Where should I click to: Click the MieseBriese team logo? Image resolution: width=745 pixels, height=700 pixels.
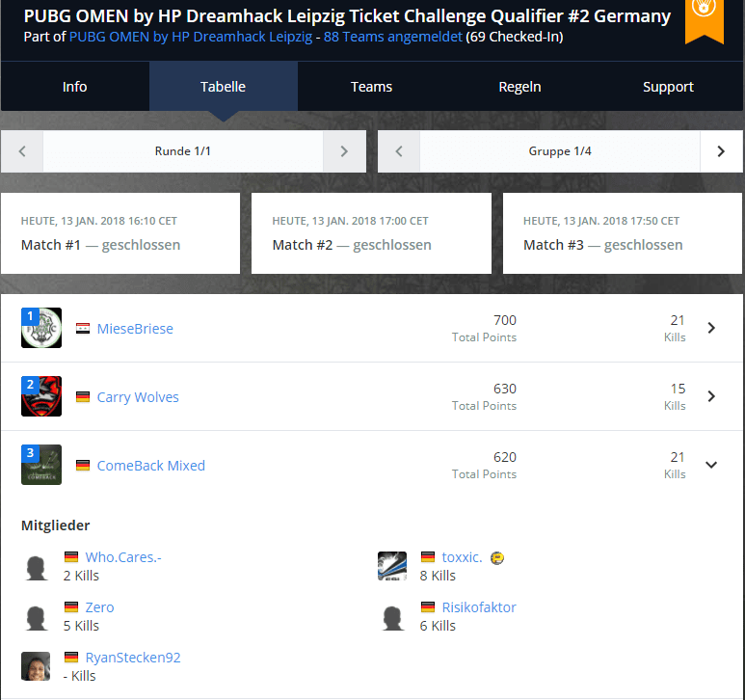click(41, 328)
